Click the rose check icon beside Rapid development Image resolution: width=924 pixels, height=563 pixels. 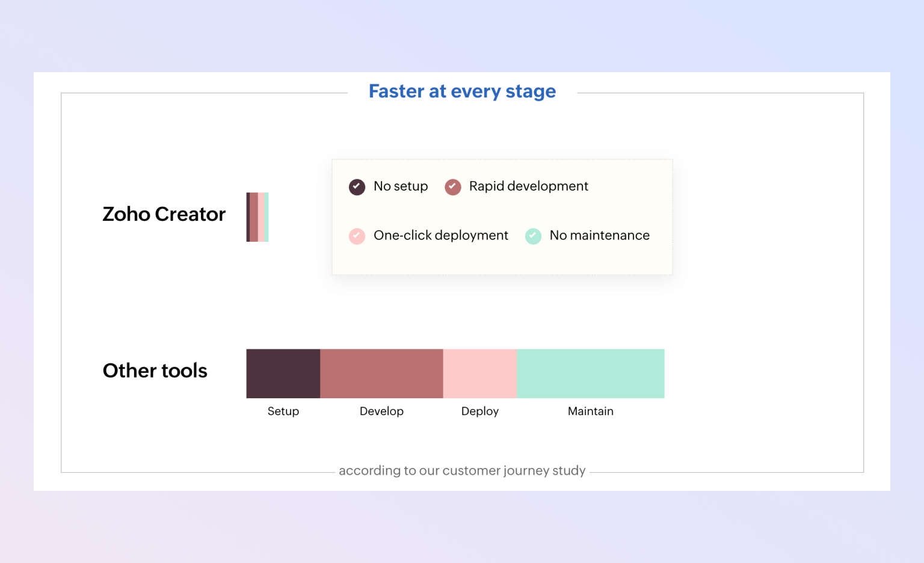[452, 187]
